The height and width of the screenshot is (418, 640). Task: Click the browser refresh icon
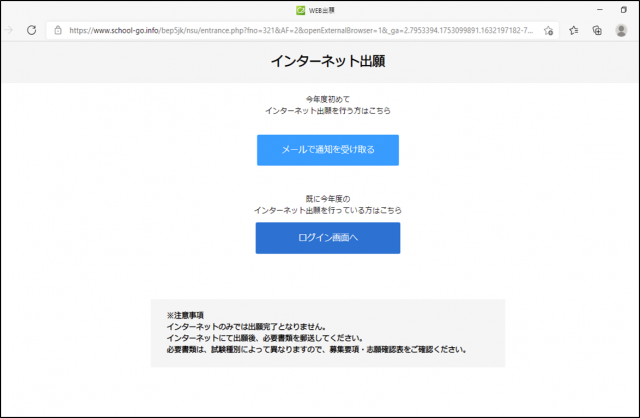(31, 30)
